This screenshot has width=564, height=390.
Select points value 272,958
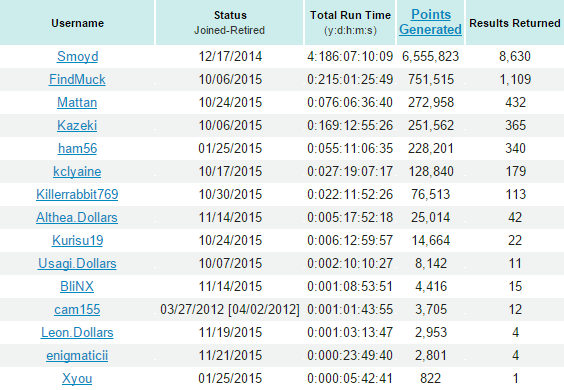tap(431, 103)
